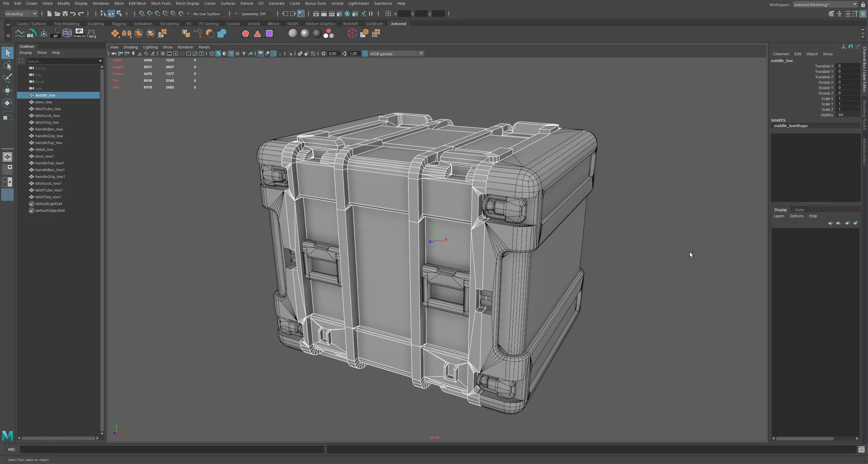Open the Symmetry Off dropdown
868x464 pixels.
point(256,14)
